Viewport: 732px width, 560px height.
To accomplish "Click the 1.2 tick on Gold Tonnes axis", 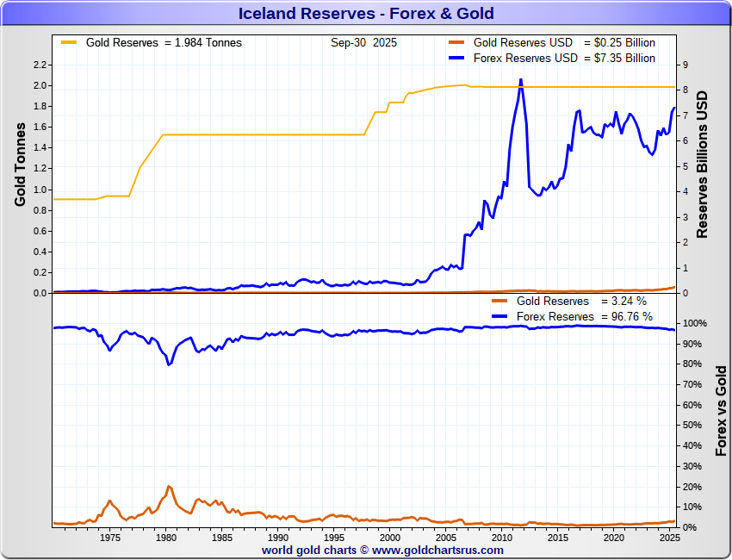I will point(40,169).
